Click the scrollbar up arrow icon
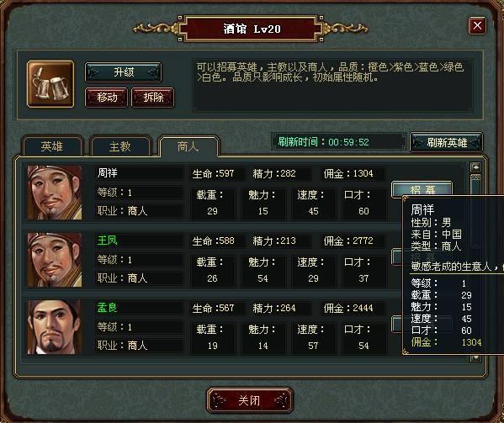Screen dimensions: 504x423 475,167
